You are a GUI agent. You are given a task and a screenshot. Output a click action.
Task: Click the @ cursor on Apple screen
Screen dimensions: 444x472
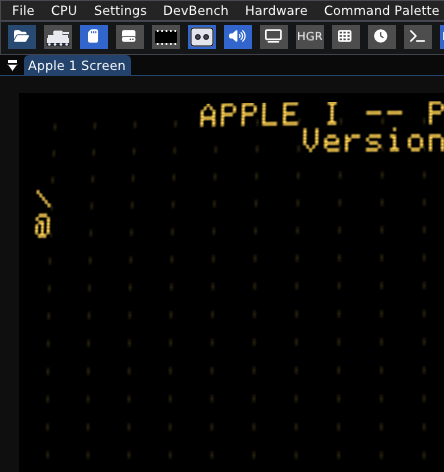(43, 226)
